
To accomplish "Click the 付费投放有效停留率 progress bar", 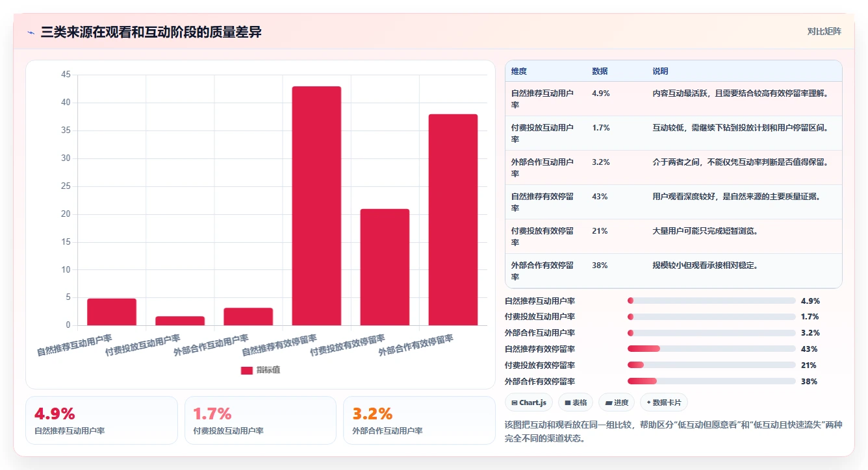I will 711,365.
